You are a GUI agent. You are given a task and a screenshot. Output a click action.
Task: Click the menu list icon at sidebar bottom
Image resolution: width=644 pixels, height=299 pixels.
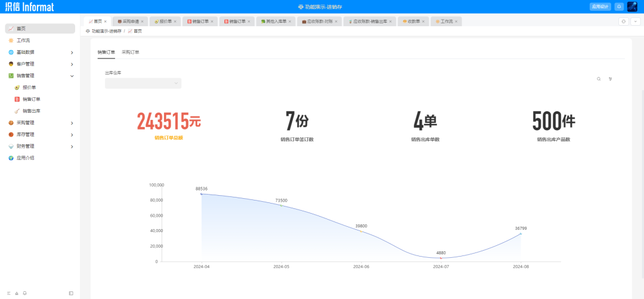(x=9, y=293)
